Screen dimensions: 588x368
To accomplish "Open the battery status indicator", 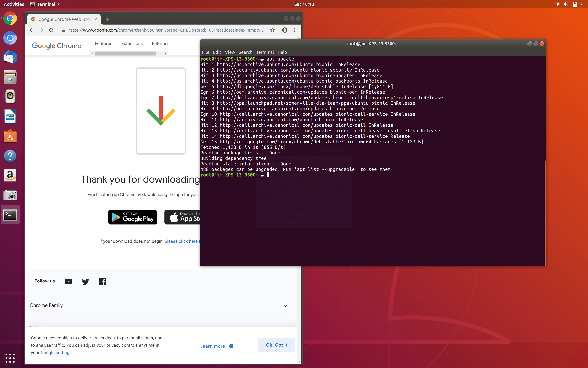I will click(575, 4).
